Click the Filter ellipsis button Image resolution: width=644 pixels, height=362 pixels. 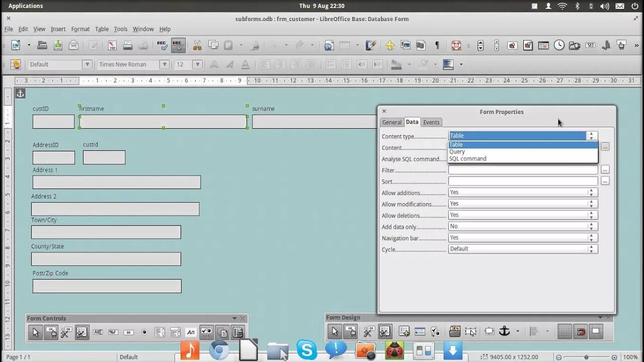click(605, 170)
